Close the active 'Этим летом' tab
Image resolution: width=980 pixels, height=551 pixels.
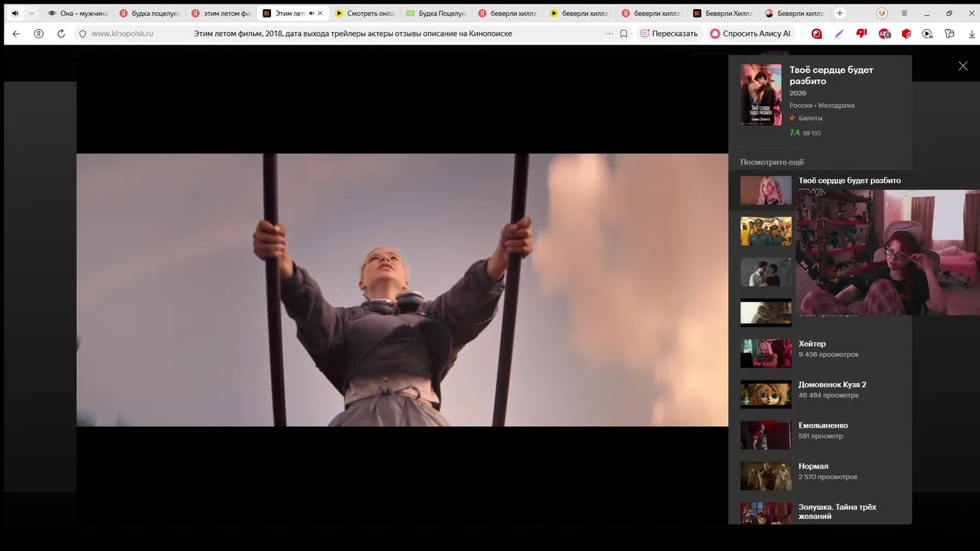coord(320,13)
